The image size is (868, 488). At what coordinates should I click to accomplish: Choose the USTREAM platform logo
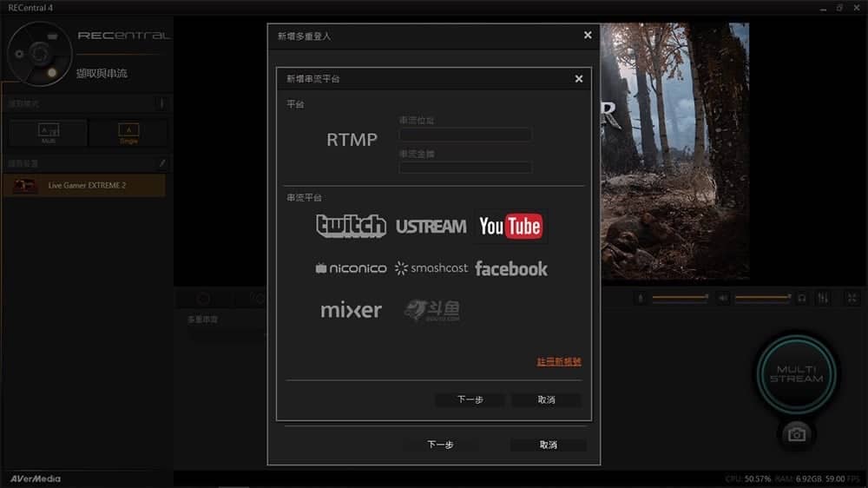click(x=431, y=227)
